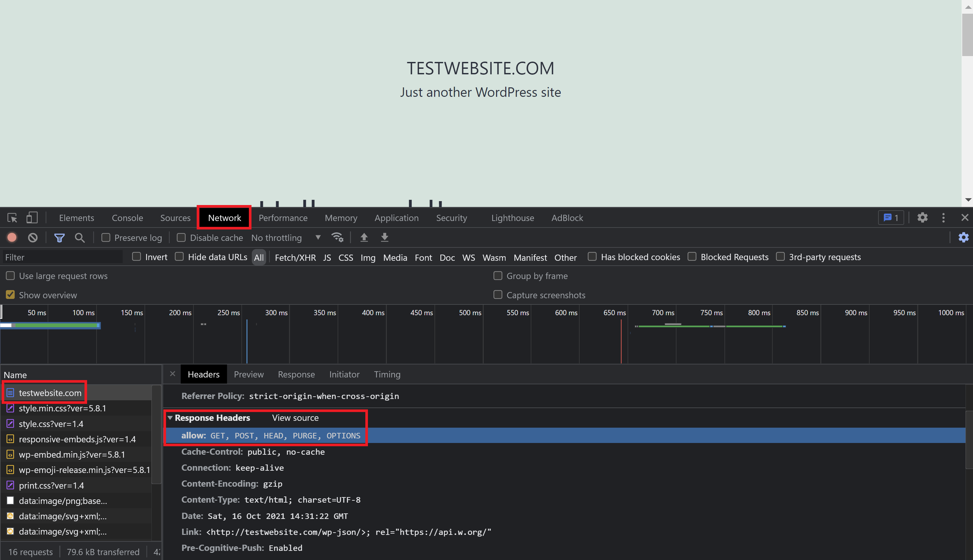Click the stylesheet icon beside style.min.css?ver=5.8.1

pyautogui.click(x=10, y=408)
